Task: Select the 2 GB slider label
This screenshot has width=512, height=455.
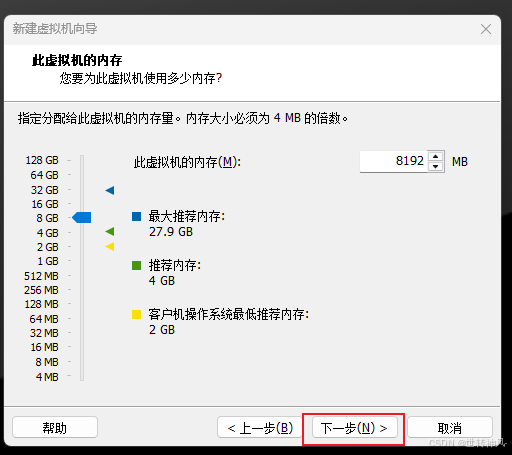Action: (48, 247)
